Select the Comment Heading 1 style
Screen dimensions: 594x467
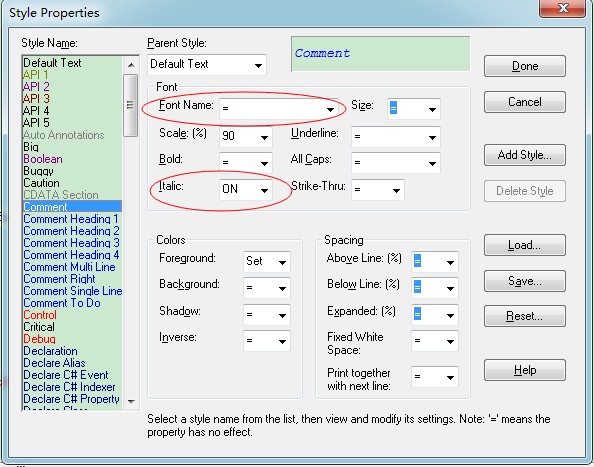[71, 219]
